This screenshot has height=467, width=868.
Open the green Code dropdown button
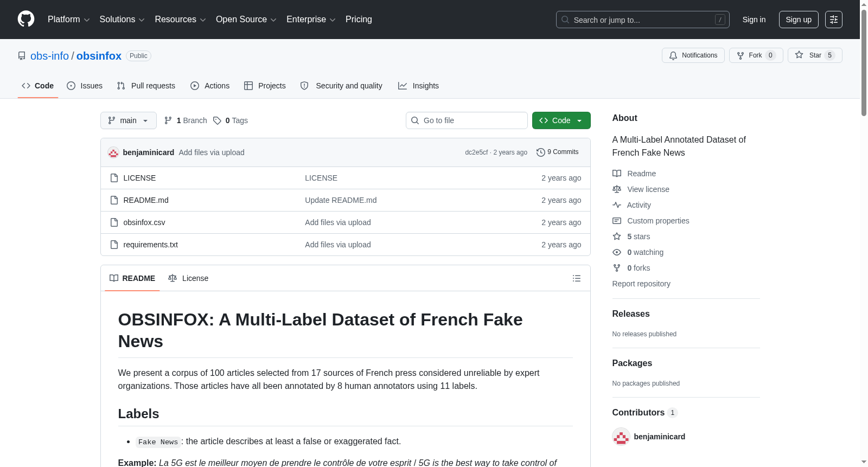pos(561,120)
